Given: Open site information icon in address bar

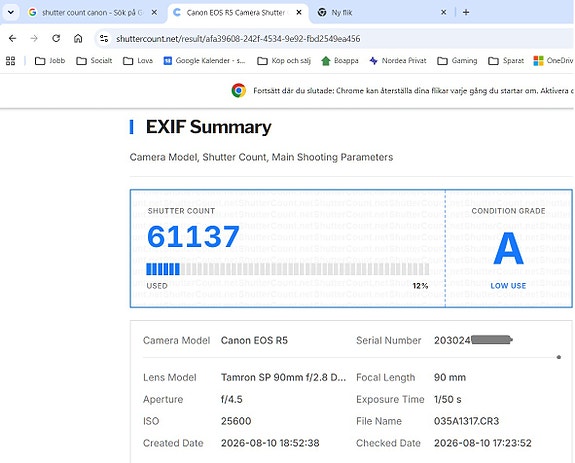Looking at the screenshot, I should (104, 38).
